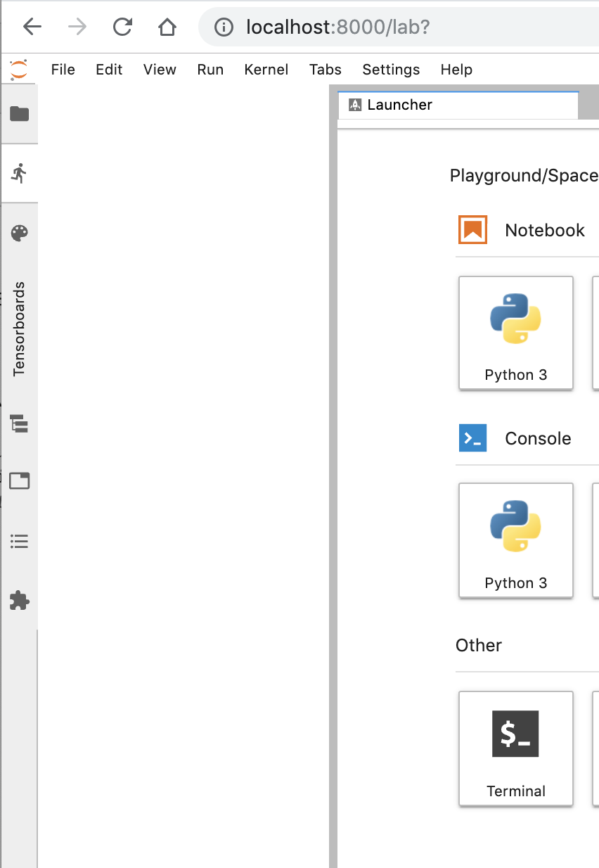
Task: Click the site information icon
Action: pyautogui.click(x=224, y=27)
